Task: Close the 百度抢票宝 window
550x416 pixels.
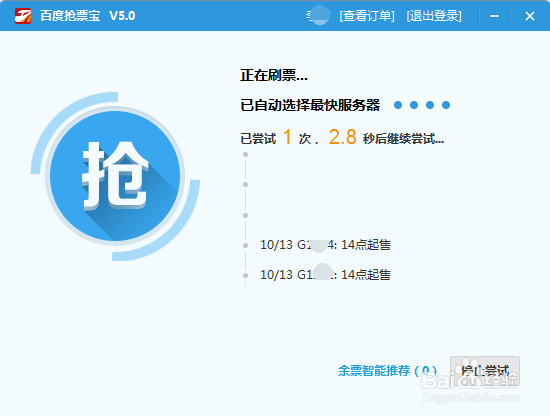Action: [x=530, y=16]
